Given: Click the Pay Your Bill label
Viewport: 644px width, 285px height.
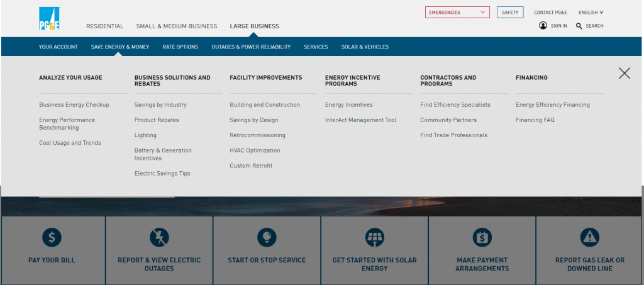Looking at the screenshot, I should [52, 260].
